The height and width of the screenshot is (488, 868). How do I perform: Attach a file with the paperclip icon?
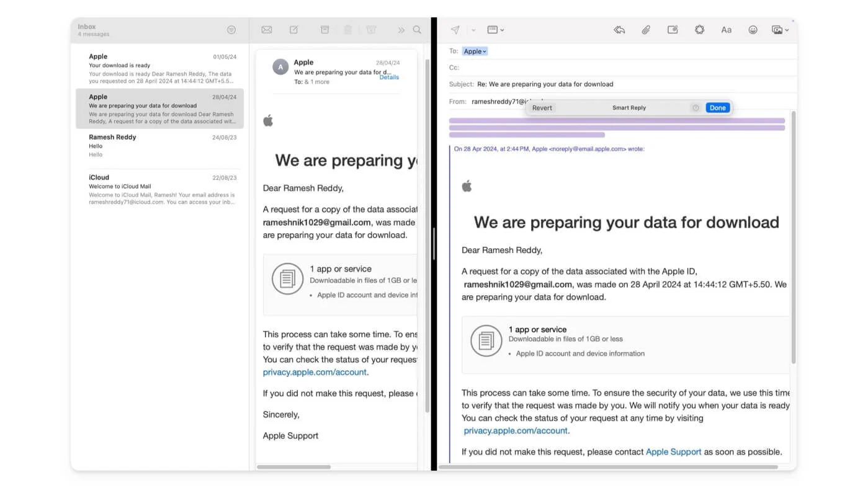pyautogui.click(x=646, y=30)
